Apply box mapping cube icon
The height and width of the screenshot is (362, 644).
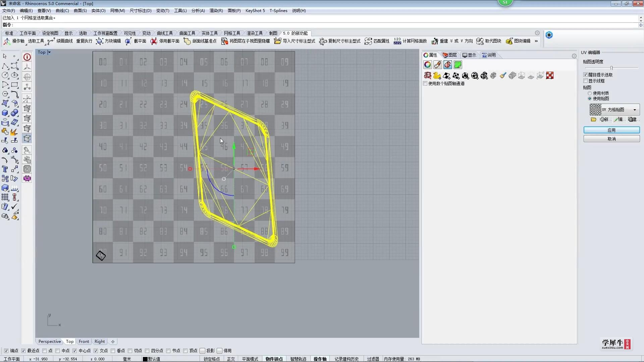[465, 75]
